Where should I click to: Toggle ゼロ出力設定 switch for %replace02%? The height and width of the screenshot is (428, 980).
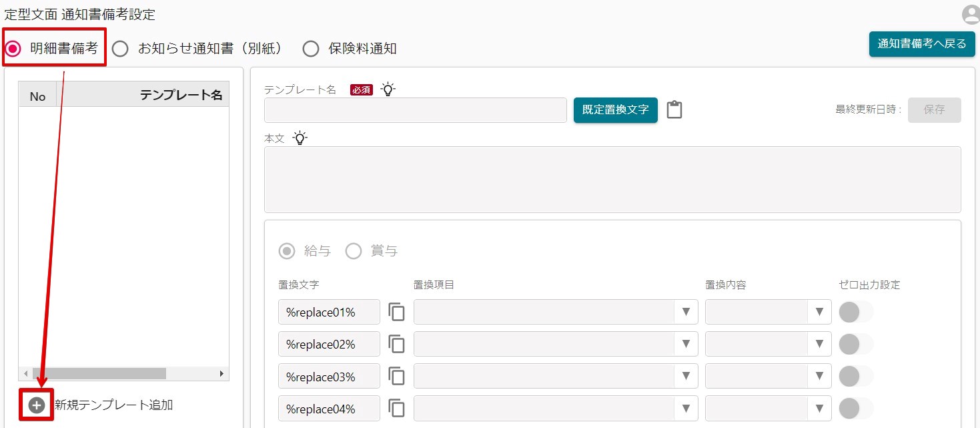[x=856, y=344]
